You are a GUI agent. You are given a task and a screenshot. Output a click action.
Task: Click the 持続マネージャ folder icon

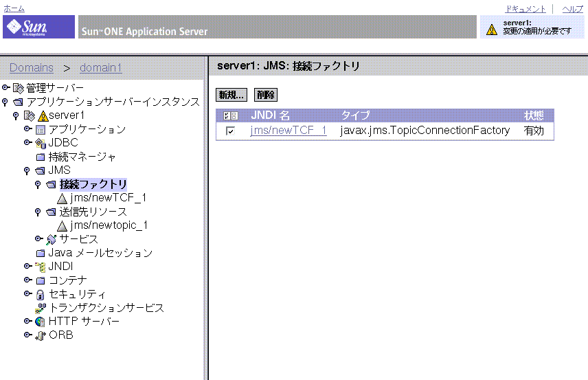(x=41, y=157)
